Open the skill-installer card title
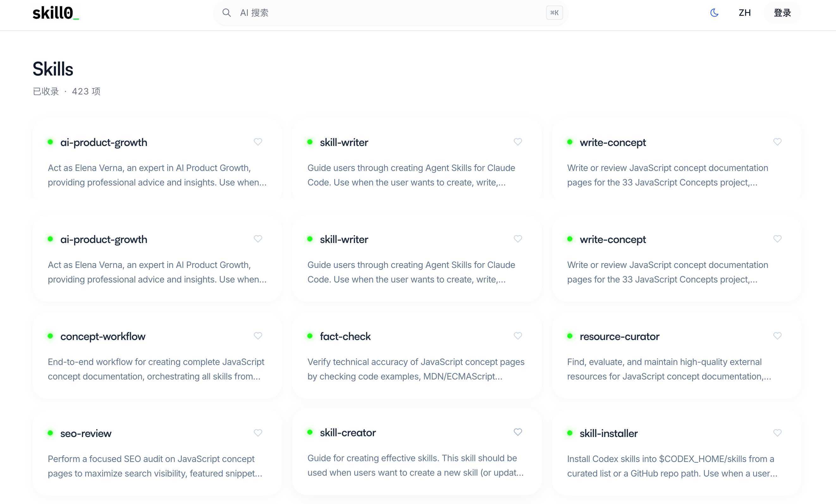Viewport: 836px width, 504px height. point(608,434)
